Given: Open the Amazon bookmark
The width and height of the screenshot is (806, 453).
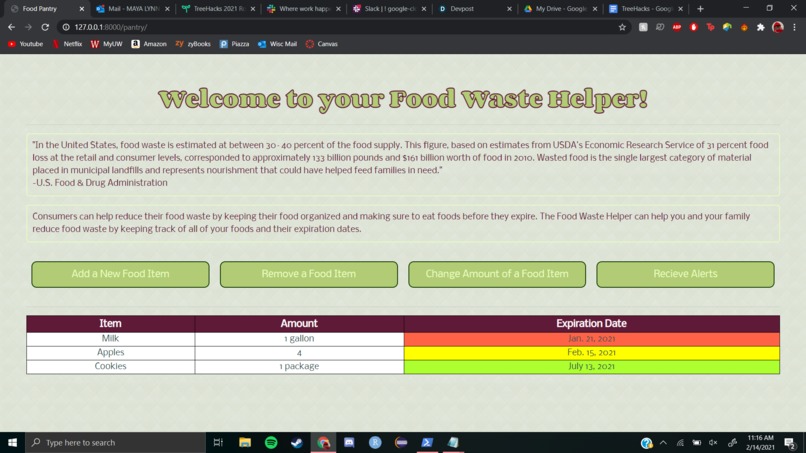Looking at the screenshot, I should tap(149, 44).
